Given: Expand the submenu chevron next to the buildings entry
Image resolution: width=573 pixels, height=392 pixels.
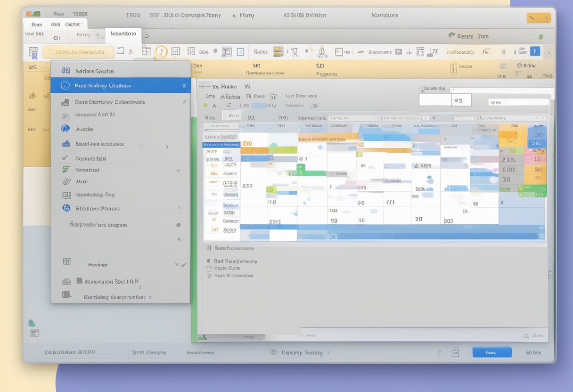Looking at the screenshot, I should 167,147.
